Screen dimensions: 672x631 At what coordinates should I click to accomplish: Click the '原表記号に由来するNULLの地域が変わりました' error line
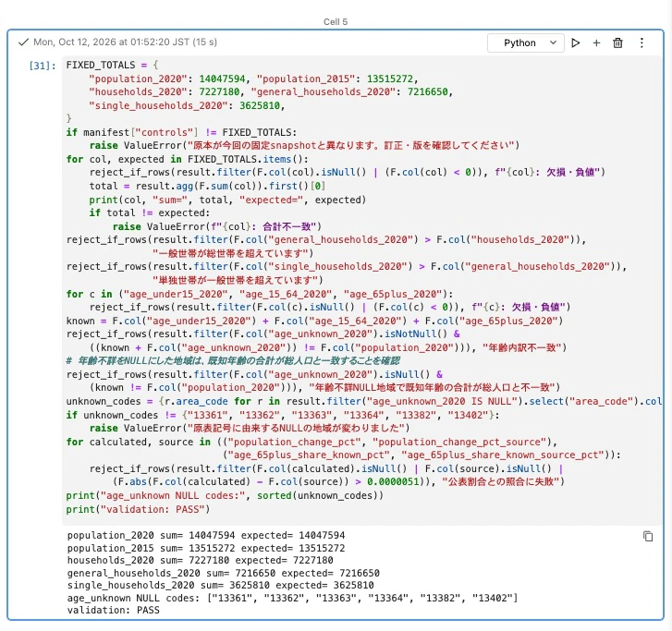[250, 428]
